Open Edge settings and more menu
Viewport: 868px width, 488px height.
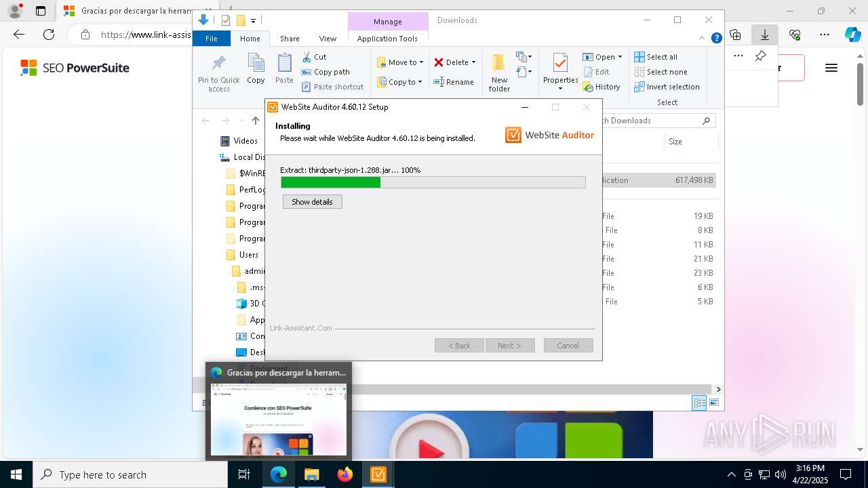(x=825, y=35)
